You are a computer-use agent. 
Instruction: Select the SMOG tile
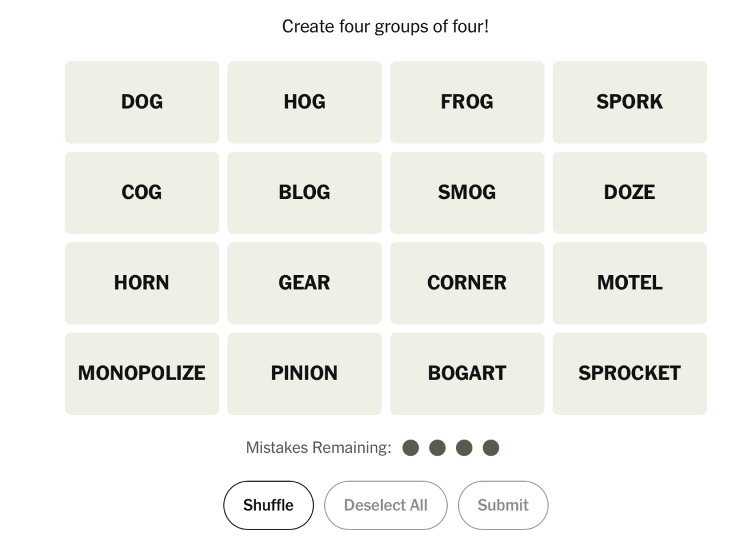click(467, 192)
